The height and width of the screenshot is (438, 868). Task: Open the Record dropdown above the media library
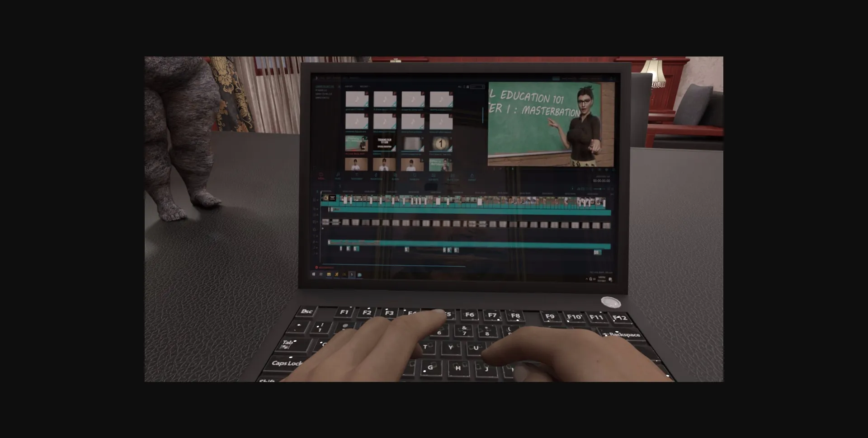(364, 86)
